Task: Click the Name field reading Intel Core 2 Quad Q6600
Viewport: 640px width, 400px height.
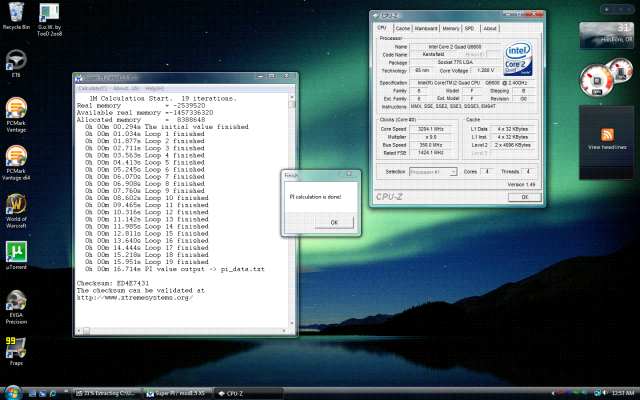Action: (x=455, y=47)
